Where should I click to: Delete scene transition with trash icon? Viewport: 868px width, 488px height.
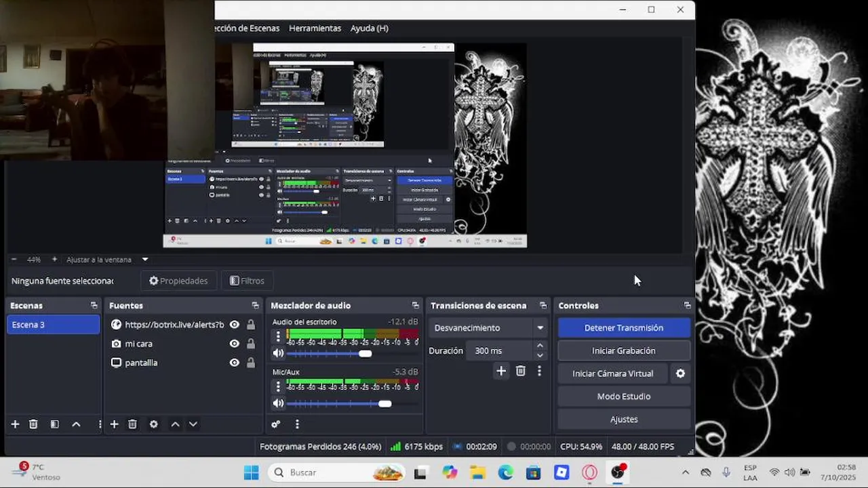coord(521,371)
